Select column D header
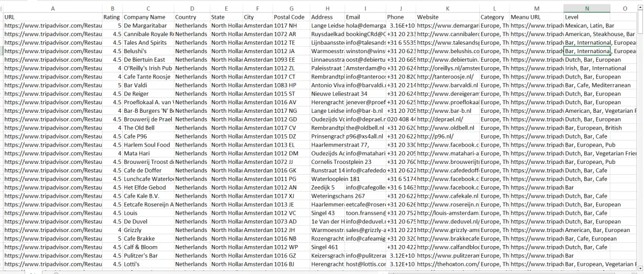 click(x=192, y=8)
